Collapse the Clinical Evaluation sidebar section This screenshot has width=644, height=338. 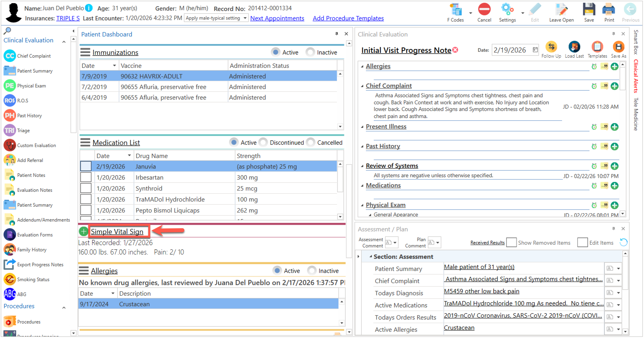(x=64, y=42)
